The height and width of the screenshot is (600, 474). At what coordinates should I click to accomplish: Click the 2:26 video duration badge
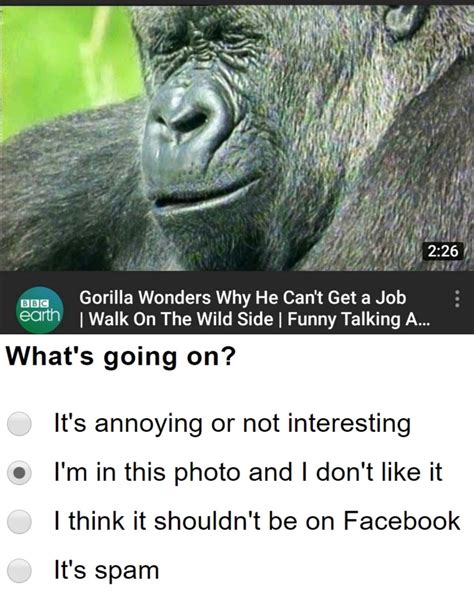tap(443, 251)
